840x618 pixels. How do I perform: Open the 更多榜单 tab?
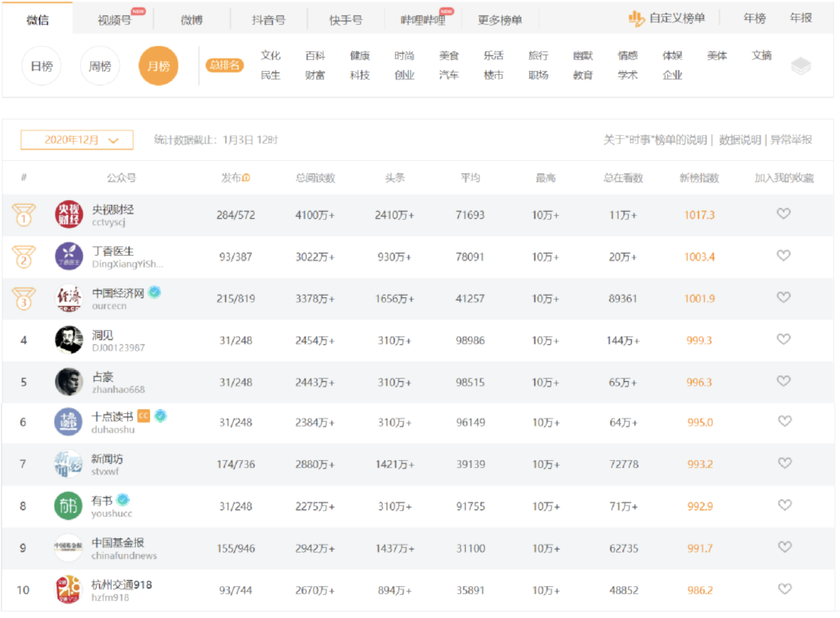click(x=500, y=20)
